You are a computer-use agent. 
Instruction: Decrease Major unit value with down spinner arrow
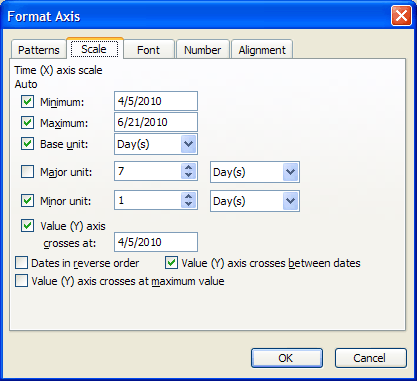(188, 176)
